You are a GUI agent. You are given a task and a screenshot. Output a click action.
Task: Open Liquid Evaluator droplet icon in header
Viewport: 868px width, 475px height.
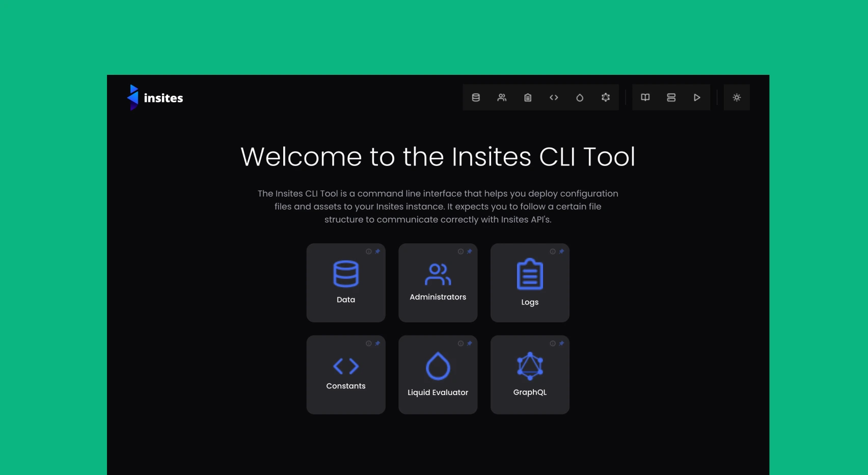580,98
